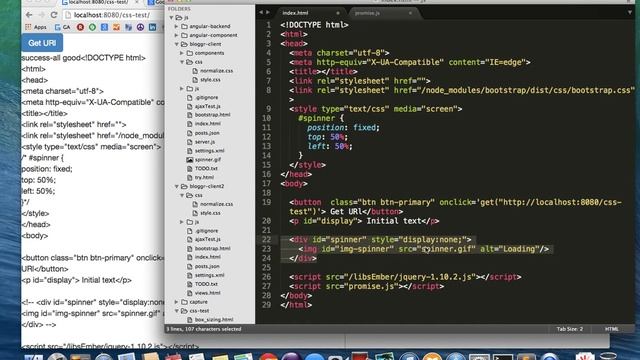Open the peace-sign bookmark icon
Screen dimensions: 640x360
pos(140,27)
